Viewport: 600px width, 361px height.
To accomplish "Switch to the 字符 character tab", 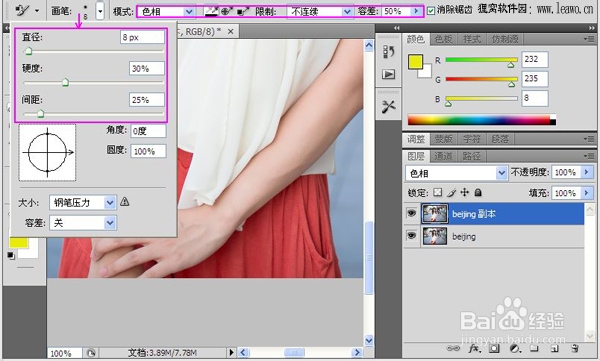I will click(472, 139).
